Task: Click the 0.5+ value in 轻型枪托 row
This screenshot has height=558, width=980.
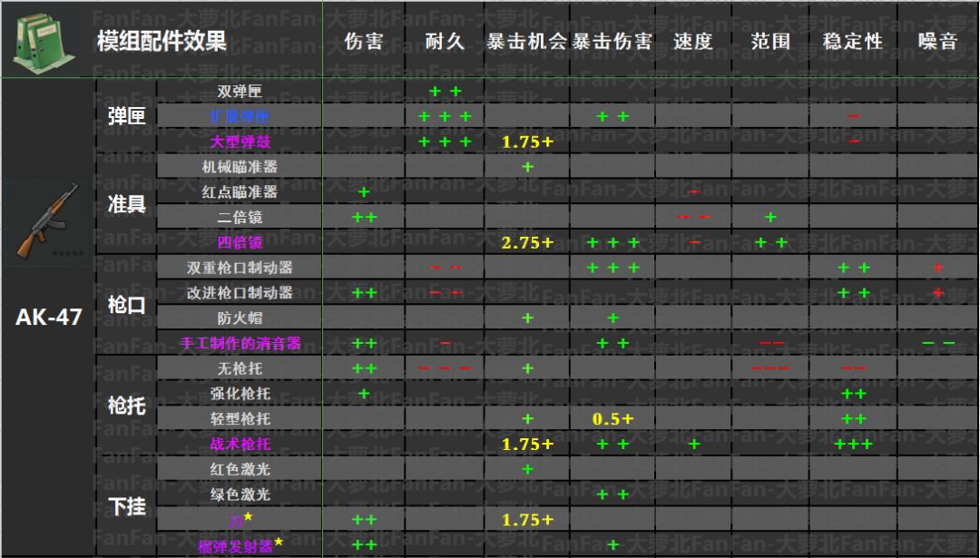Action: coord(612,418)
